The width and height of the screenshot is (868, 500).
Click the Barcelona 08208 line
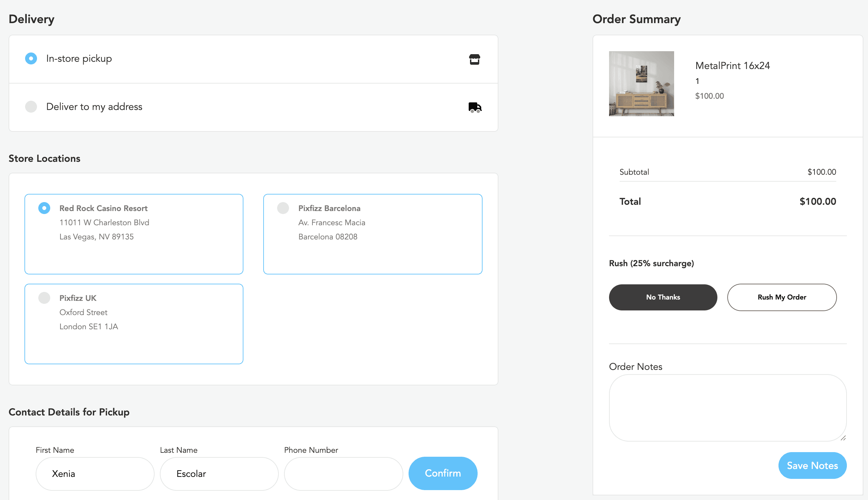coord(328,236)
